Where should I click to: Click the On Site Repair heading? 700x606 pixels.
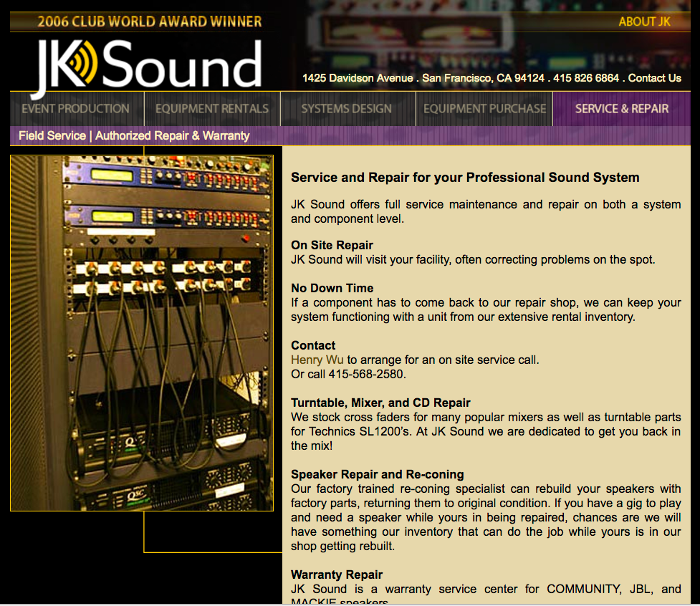tap(332, 245)
